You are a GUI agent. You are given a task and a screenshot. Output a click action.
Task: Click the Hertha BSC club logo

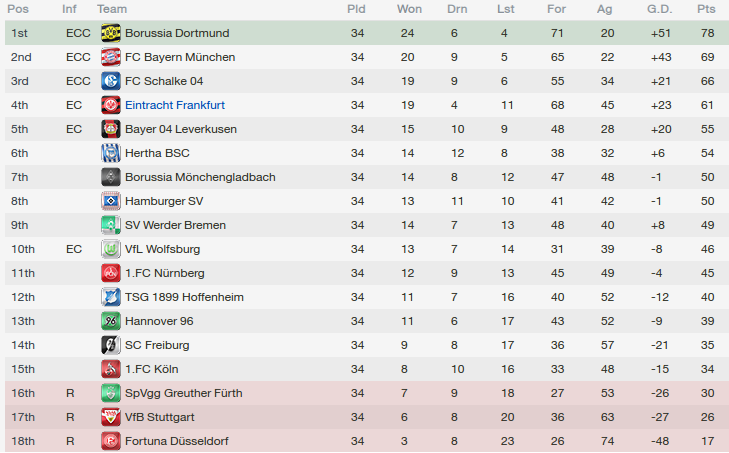click(x=111, y=153)
